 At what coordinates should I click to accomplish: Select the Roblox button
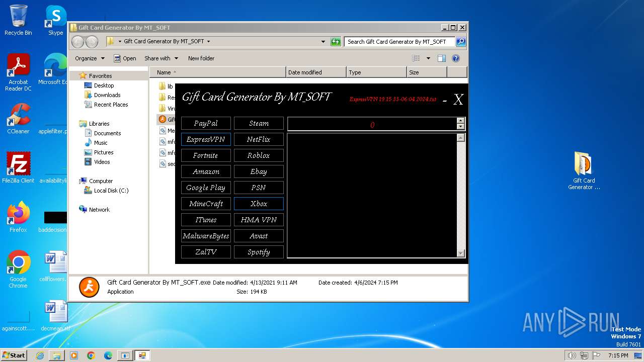coord(259,155)
